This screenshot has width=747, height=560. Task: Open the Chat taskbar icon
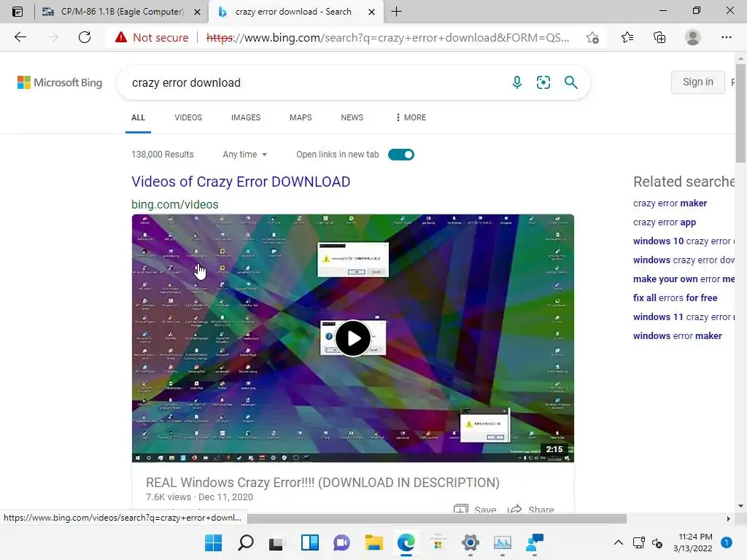coord(341,542)
